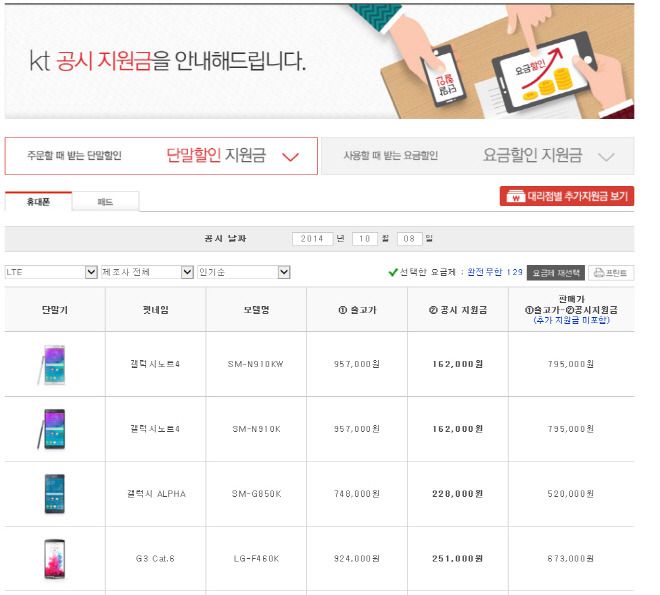Click the year field showing 2014
The image size is (660, 595).
pyautogui.click(x=312, y=239)
